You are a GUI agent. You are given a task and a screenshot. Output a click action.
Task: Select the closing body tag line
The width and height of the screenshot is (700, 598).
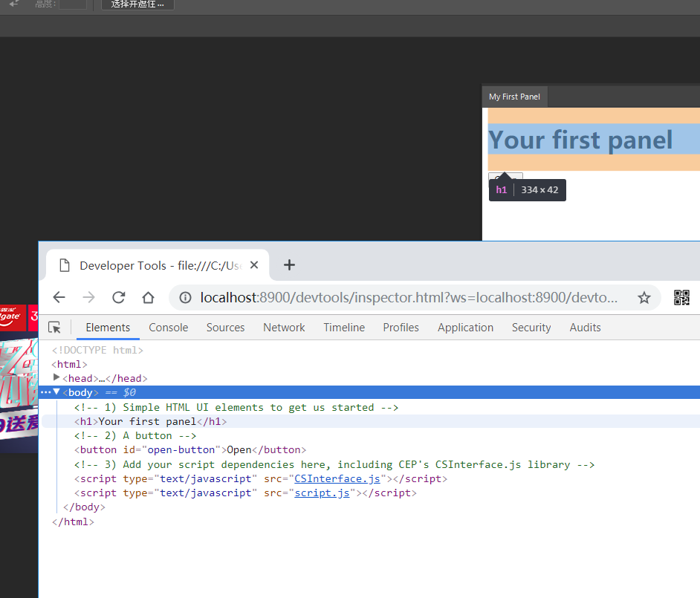click(84, 507)
